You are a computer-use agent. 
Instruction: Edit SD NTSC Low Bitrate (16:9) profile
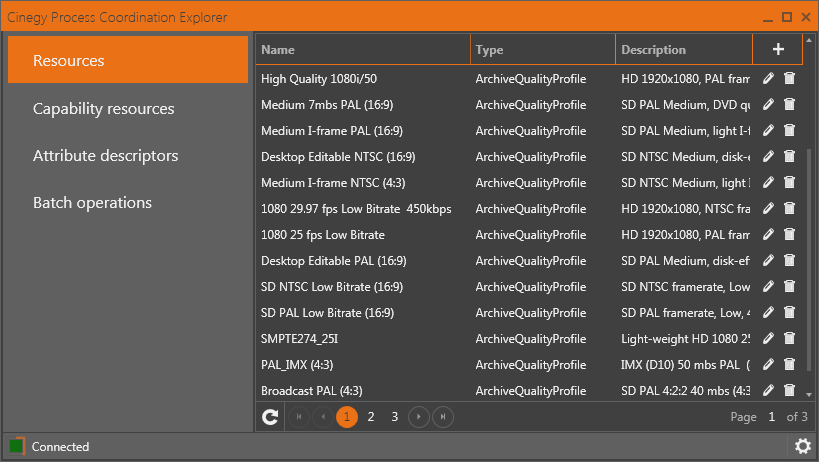coord(768,286)
